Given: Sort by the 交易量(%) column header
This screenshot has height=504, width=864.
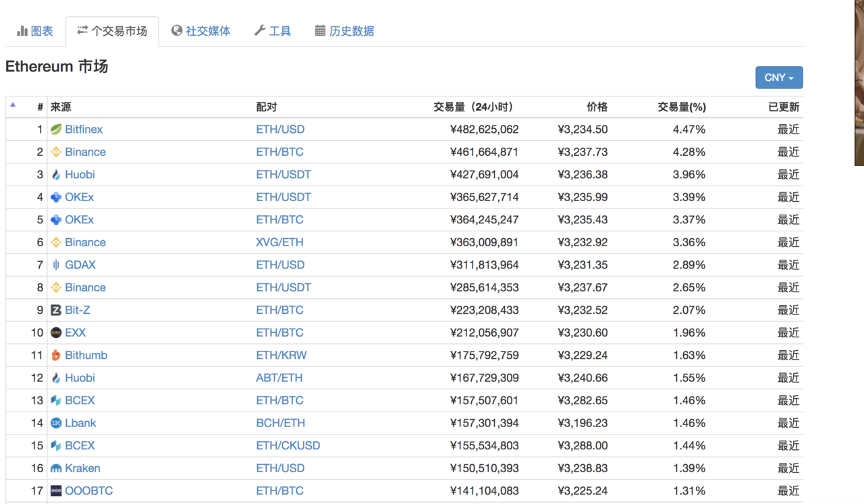Looking at the screenshot, I should (682, 107).
